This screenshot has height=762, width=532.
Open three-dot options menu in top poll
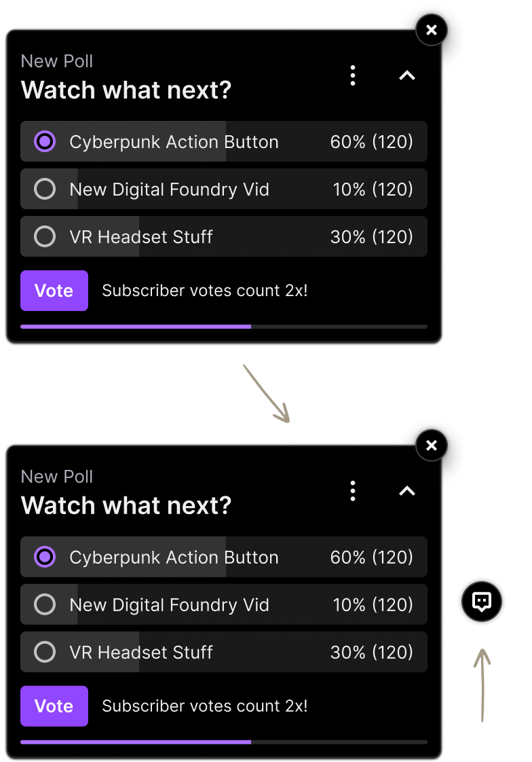[x=353, y=75]
